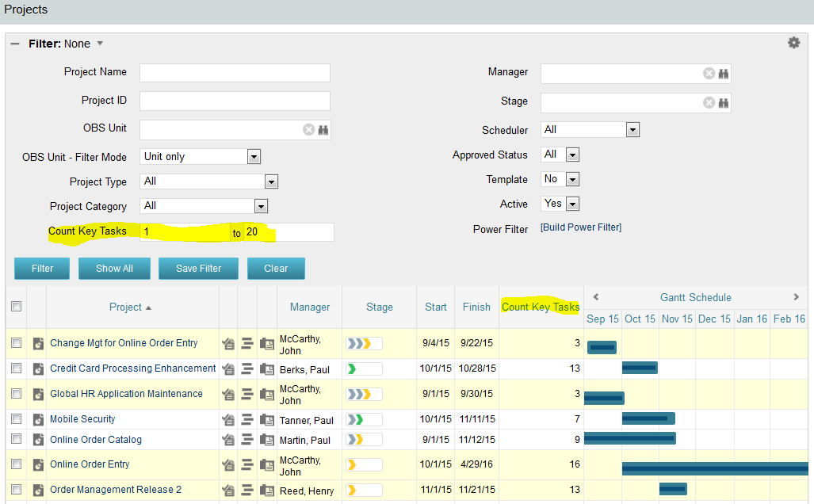814x504 pixels.
Task: Focus the Project ID input field
Action: [235, 101]
